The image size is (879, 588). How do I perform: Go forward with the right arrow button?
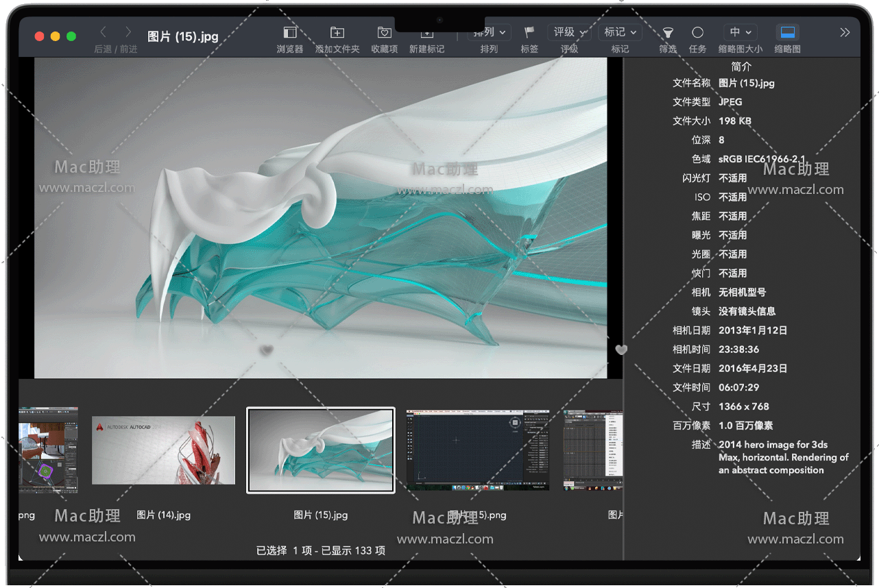(128, 32)
